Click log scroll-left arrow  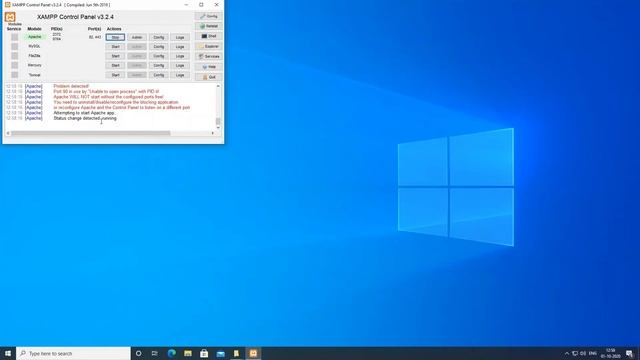(x=8, y=133)
